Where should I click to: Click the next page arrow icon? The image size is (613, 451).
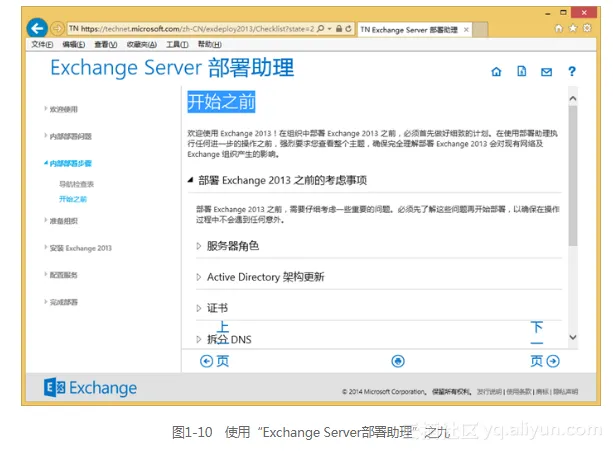(x=553, y=361)
